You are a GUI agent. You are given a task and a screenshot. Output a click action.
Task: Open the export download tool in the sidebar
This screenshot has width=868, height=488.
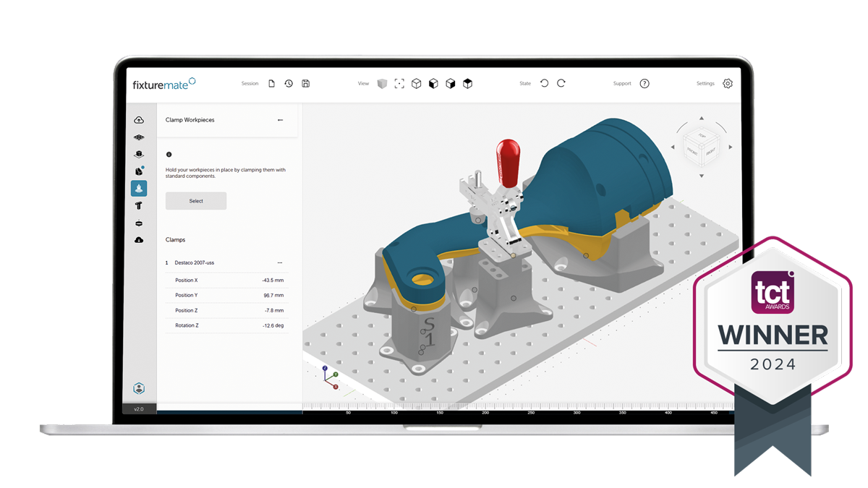(139, 239)
